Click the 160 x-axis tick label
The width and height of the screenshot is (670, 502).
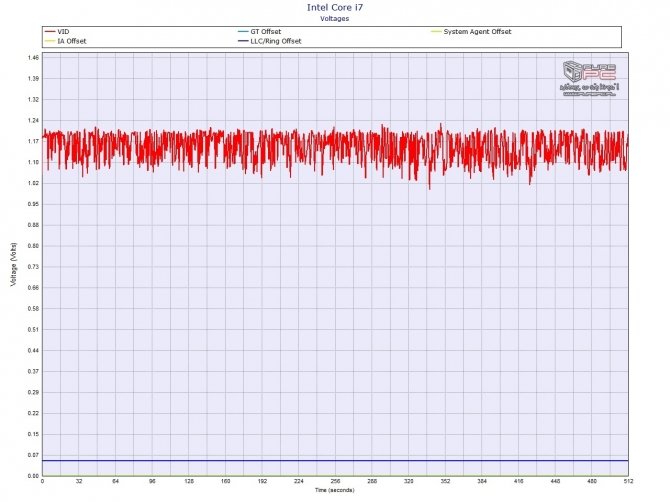[226, 481]
